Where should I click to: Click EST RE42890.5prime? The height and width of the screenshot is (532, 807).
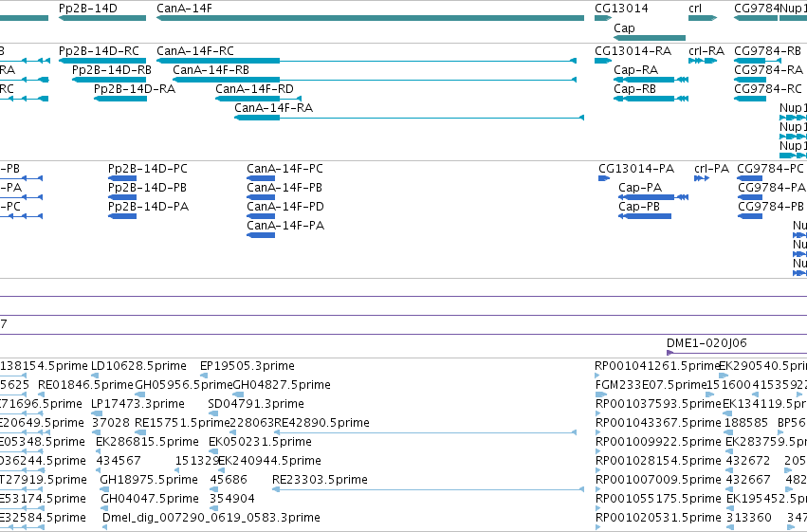(x=321, y=423)
